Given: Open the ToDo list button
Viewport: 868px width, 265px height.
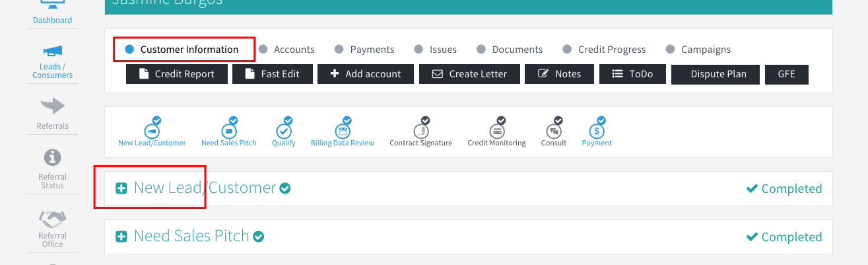Looking at the screenshot, I should (x=633, y=74).
